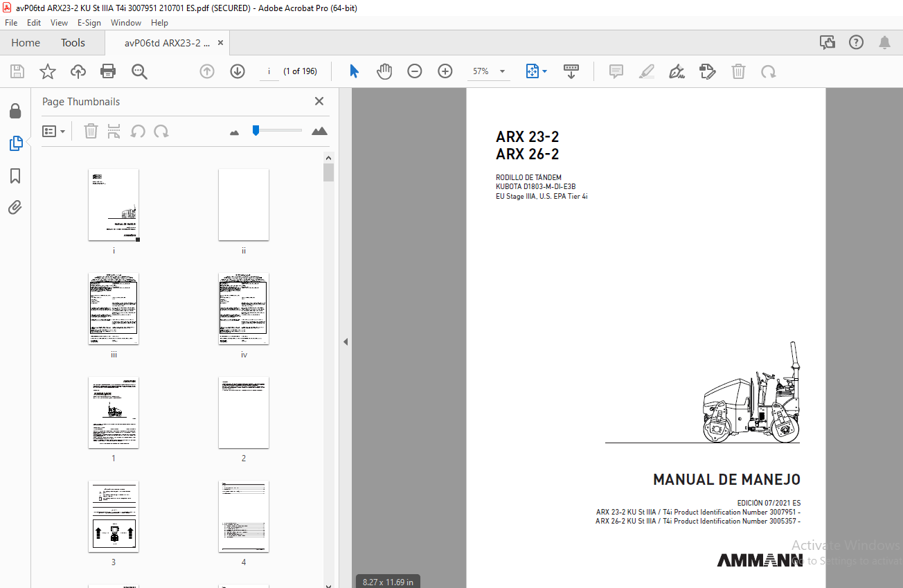Image resolution: width=903 pixels, height=588 pixels.
Task: Click the page size 8.27 x 11.69 in label
Action: [388, 582]
